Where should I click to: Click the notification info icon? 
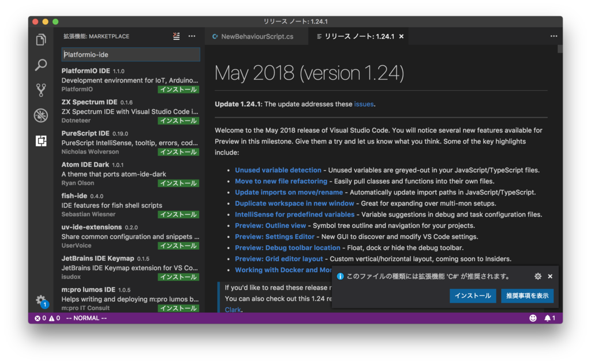340,276
